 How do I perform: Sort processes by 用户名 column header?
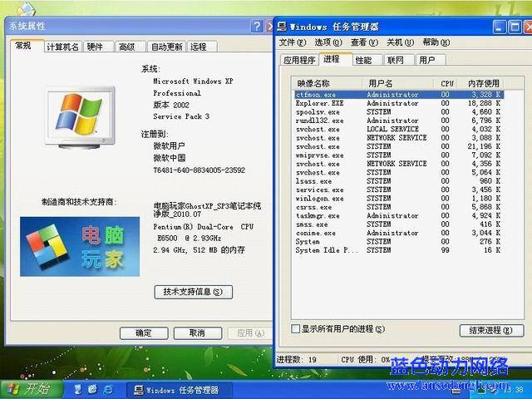tap(397, 83)
